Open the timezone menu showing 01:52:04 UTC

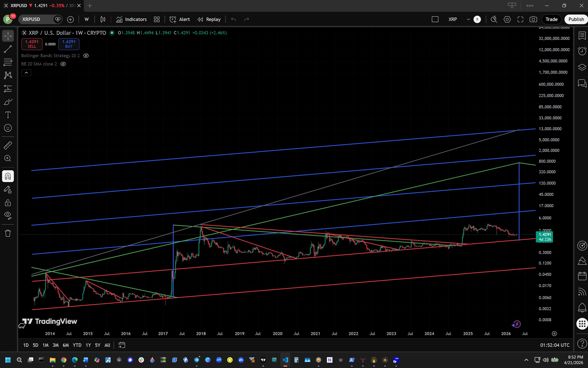555,345
